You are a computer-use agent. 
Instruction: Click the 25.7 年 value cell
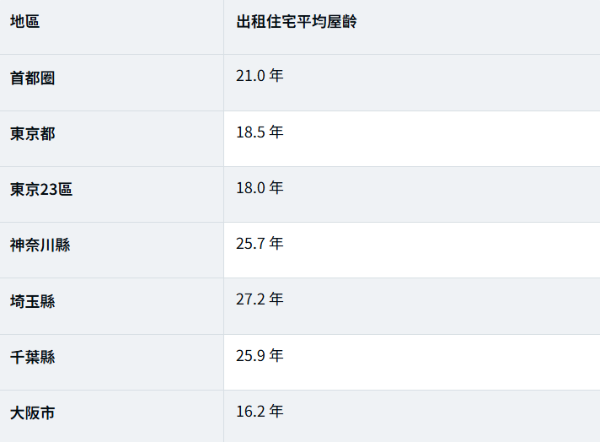[259, 243]
